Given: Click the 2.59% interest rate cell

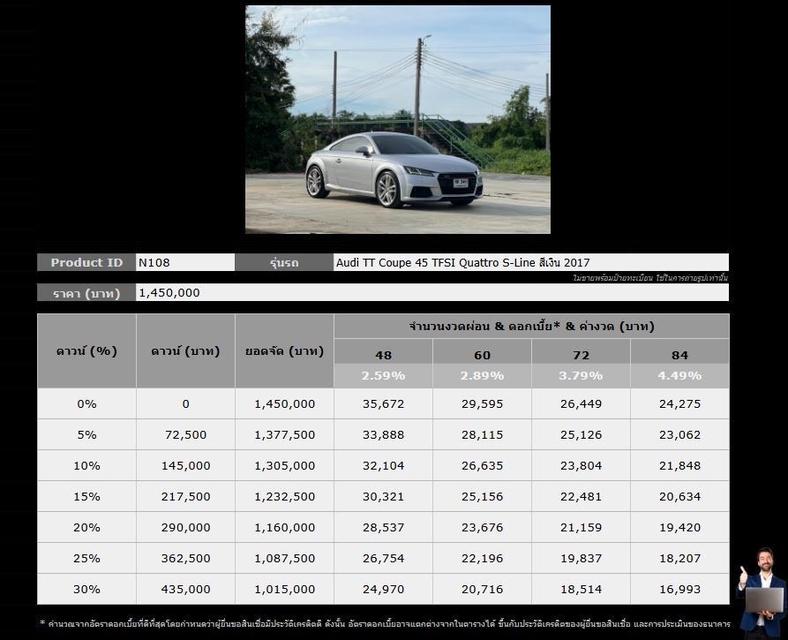Looking at the screenshot, I should [383, 376].
